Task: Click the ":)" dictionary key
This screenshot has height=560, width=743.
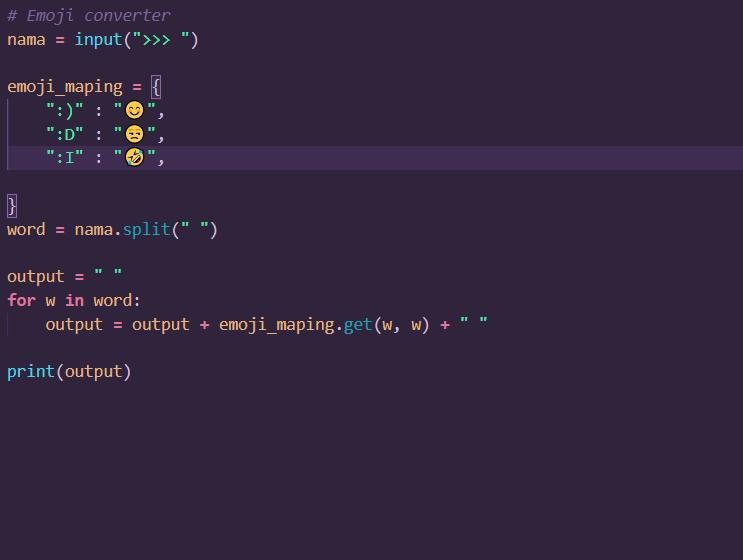Action: point(65,111)
